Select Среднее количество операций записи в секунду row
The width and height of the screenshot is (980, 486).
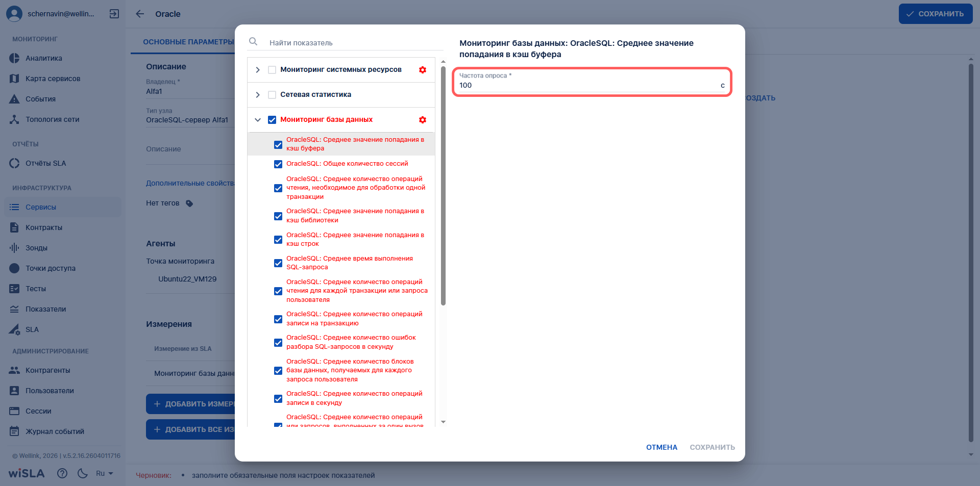(x=341, y=398)
